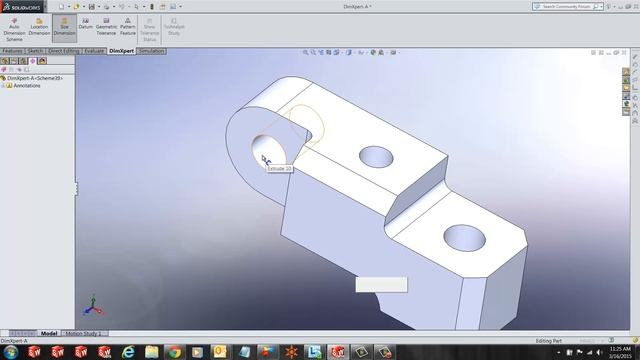Screen dimensions: 640x360
Task: Open the Geometric Tolerance tool
Action: click(106, 27)
